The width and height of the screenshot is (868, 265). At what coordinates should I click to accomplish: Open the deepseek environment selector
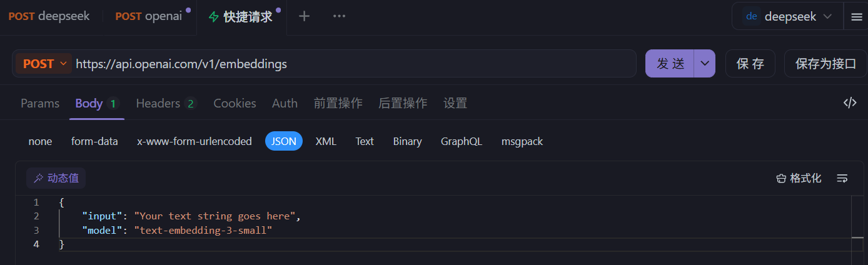(787, 16)
